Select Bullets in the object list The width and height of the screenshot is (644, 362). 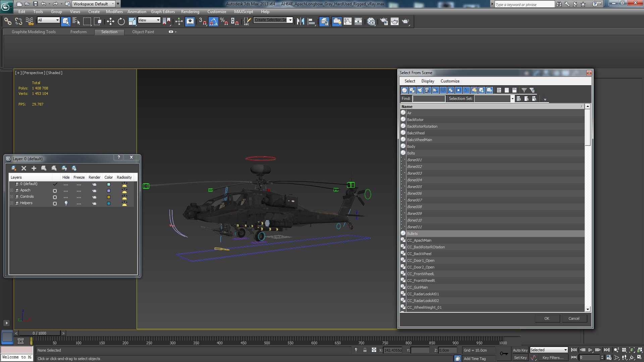(492, 234)
